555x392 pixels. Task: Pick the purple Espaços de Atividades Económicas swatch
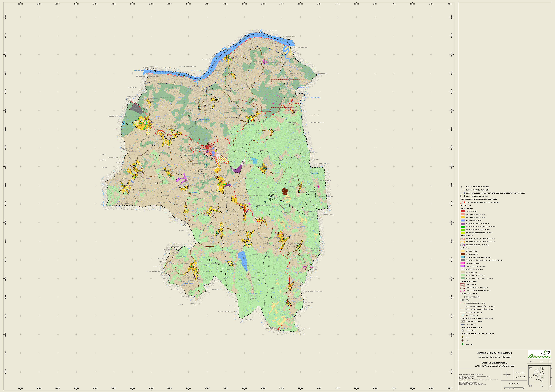click(462, 224)
